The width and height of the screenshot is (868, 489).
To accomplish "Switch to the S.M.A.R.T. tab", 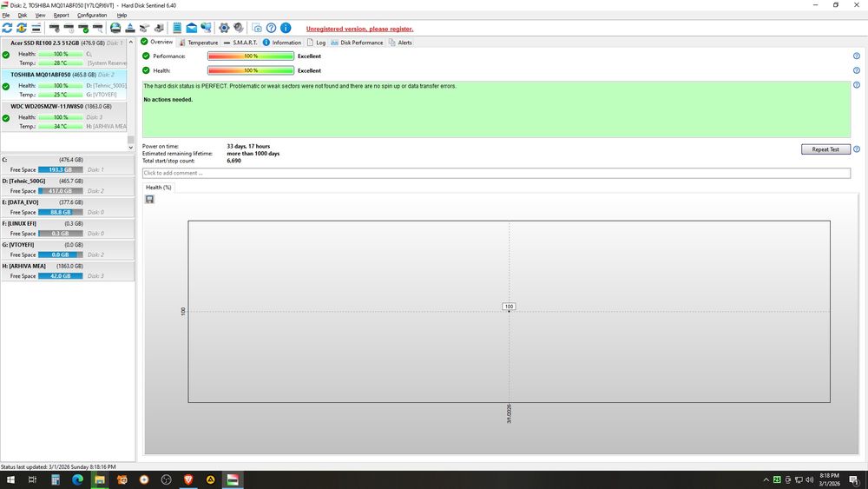I will tap(240, 43).
